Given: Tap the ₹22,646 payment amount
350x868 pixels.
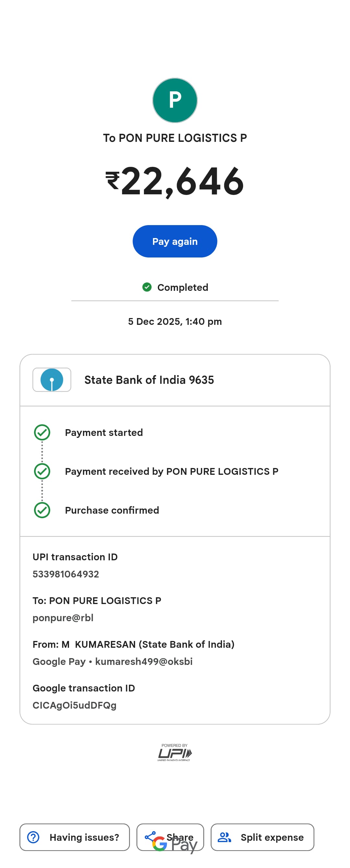Looking at the screenshot, I should (x=175, y=181).
